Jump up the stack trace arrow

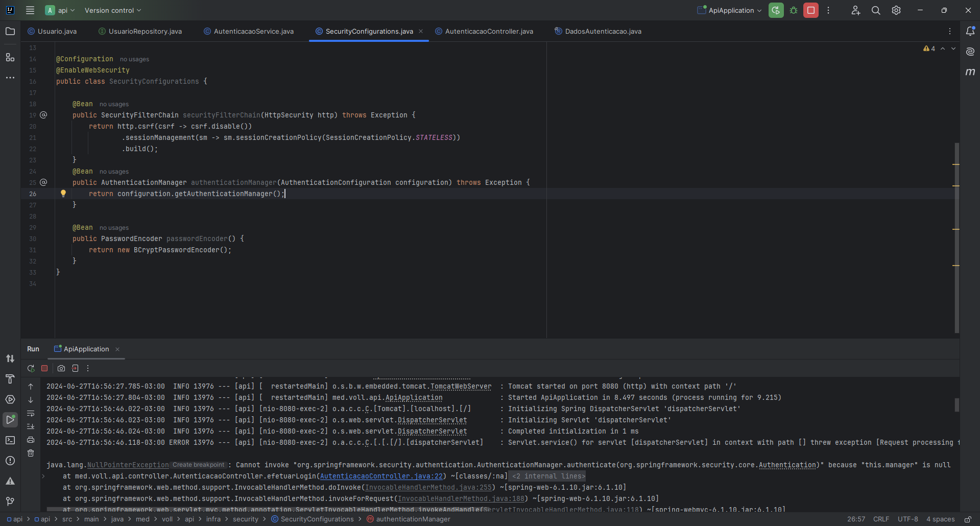click(x=31, y=387)
